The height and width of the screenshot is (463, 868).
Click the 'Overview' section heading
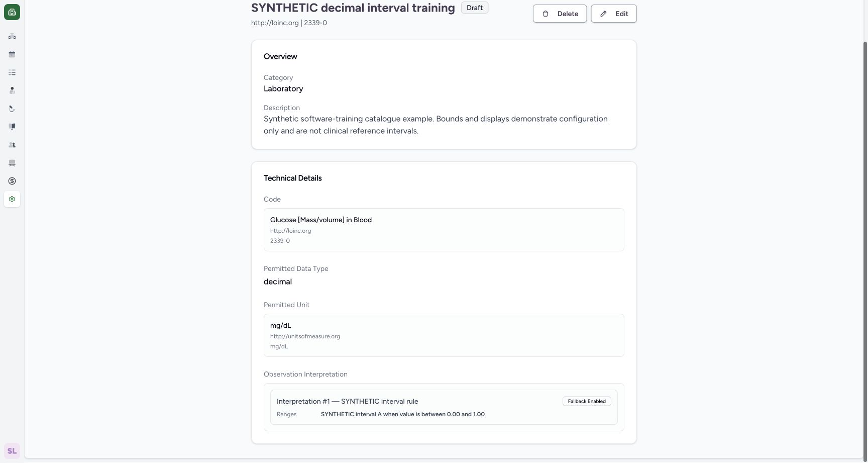[280, 56]
